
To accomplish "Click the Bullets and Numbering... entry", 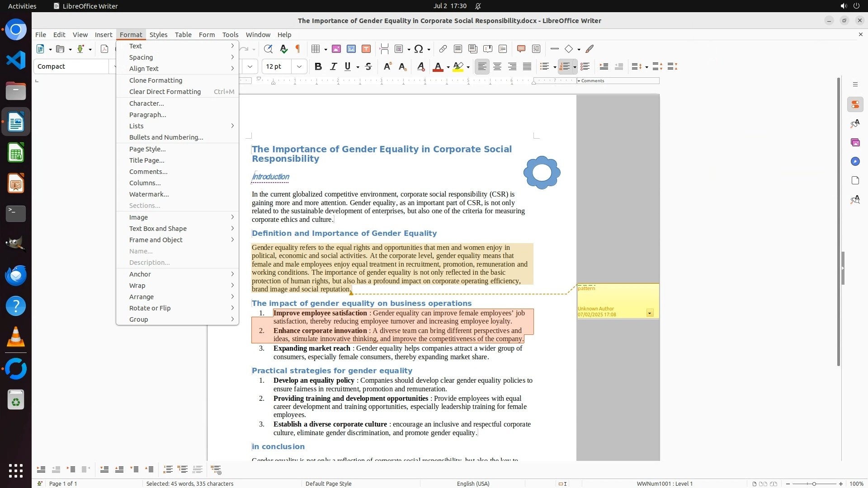I will [x=166, y=137].
